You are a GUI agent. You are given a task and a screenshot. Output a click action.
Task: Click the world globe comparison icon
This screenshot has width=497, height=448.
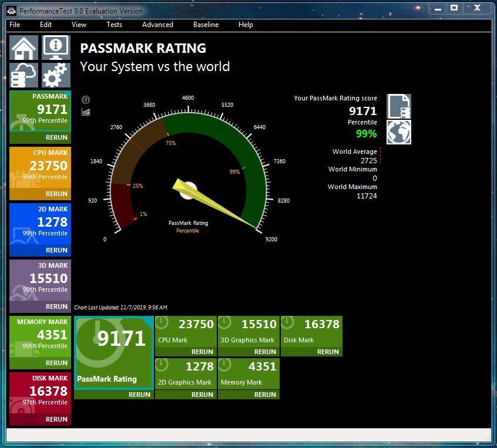tap(399, 132)
